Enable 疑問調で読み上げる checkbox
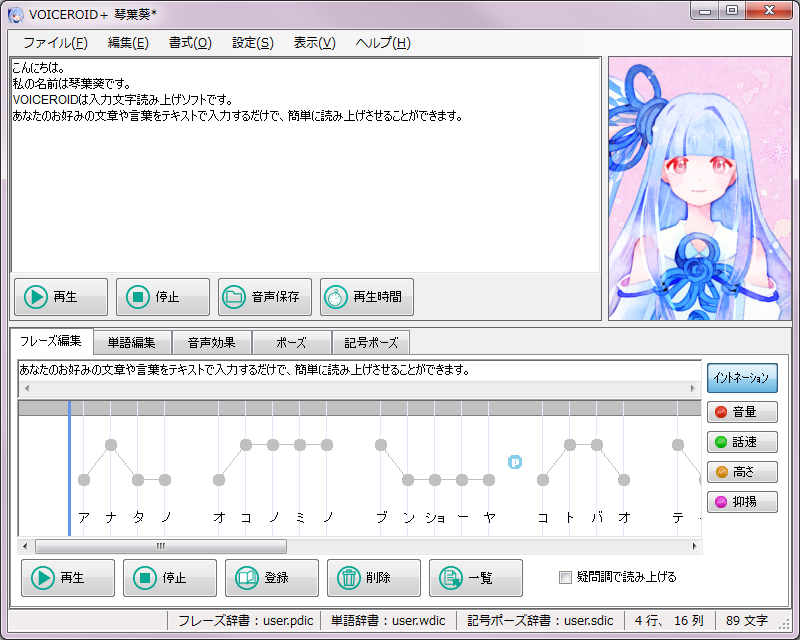 (565, 577)
